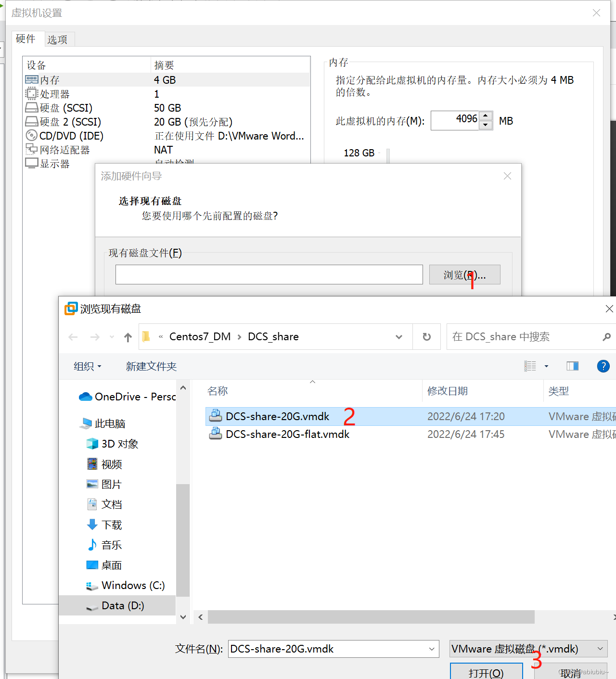Image resolution: width=616 pixels, height=679 pixels.
Task: Click the 浏览(R)... button
Action: [465, 275]
